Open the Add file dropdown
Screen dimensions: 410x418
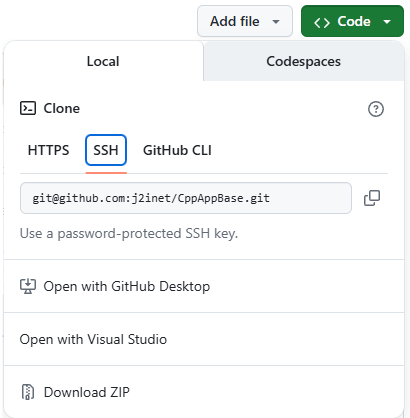[245, 21]
